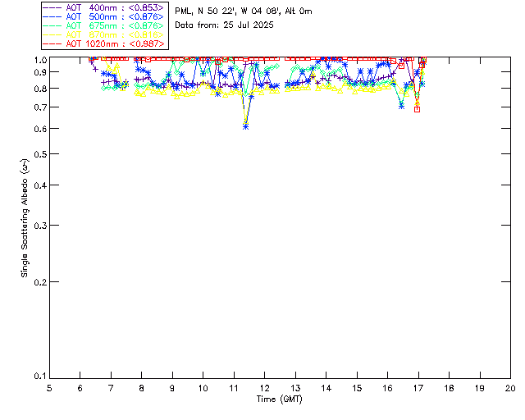Click the y-axis tick label 0.7
The height and width of the screenshot is (420, 525).
40,107
